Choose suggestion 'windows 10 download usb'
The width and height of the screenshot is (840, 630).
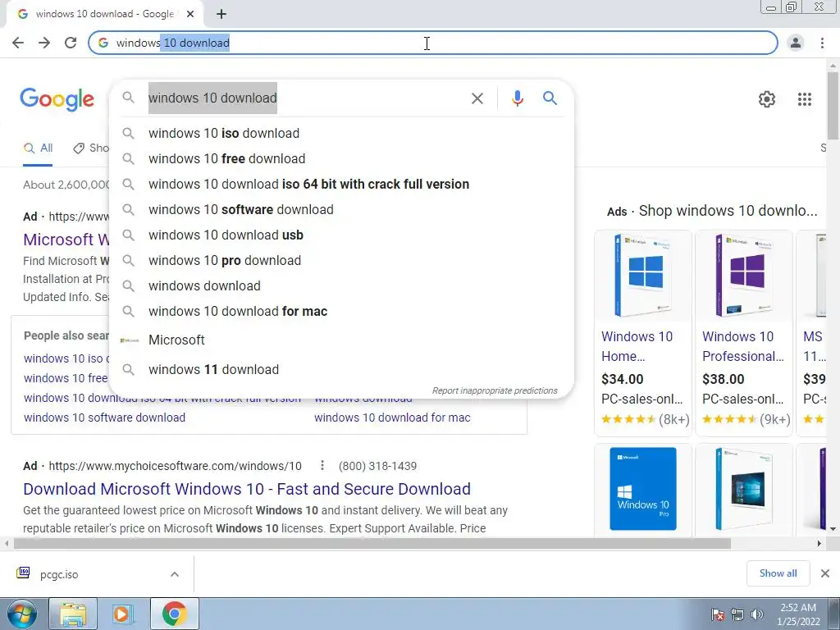pyautogui.click(x=341, y=235)
